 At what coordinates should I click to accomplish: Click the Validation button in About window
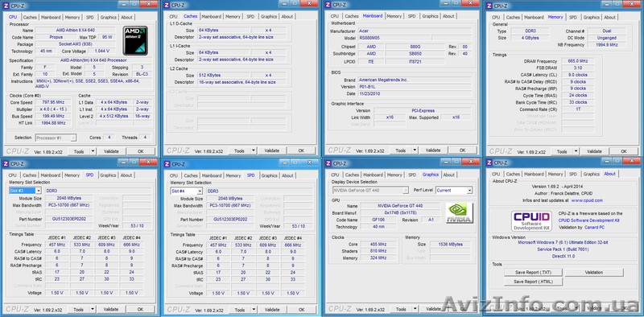point(594,272)
